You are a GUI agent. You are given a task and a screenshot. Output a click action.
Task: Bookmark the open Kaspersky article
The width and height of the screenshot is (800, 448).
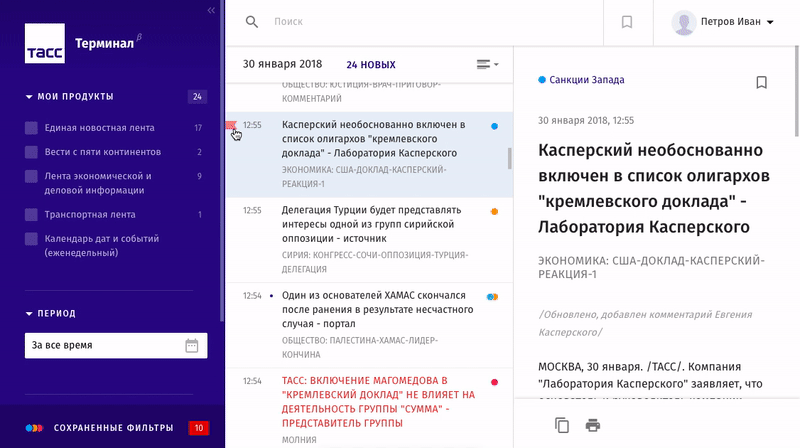[761, 82]
